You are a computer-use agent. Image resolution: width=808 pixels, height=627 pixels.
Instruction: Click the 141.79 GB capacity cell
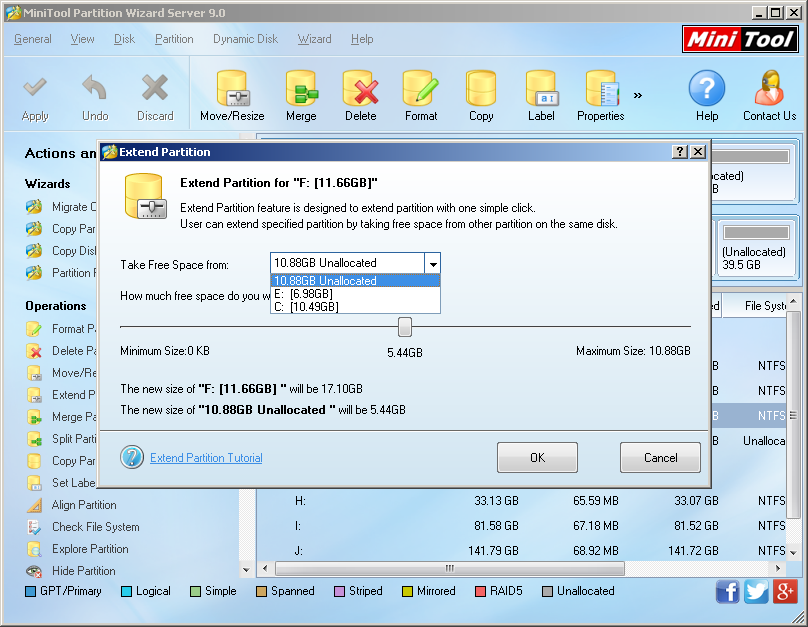(493, 551)
